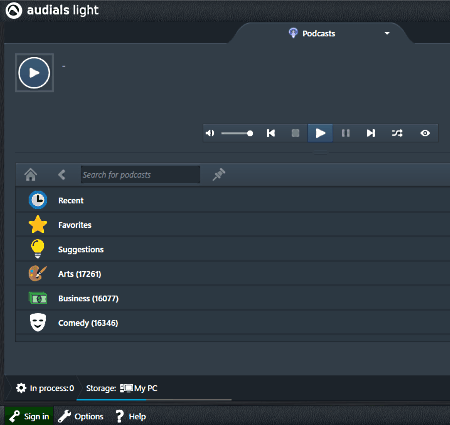Mute audio with the speaker icon
This screenshot has height=425, width=450.
tap(210, 133)
